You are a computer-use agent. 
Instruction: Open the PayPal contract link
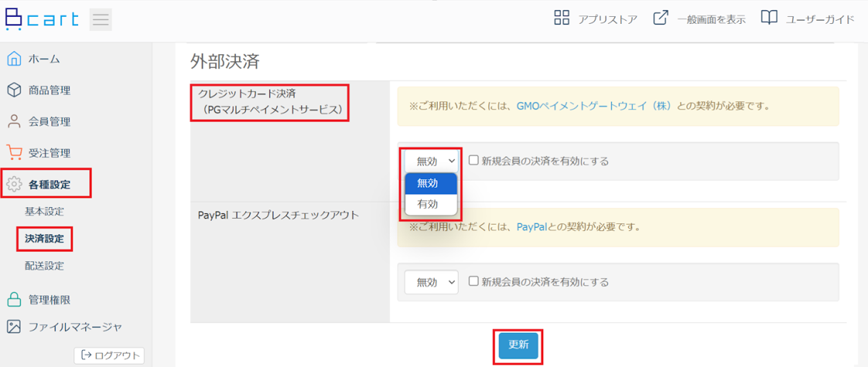532,227
